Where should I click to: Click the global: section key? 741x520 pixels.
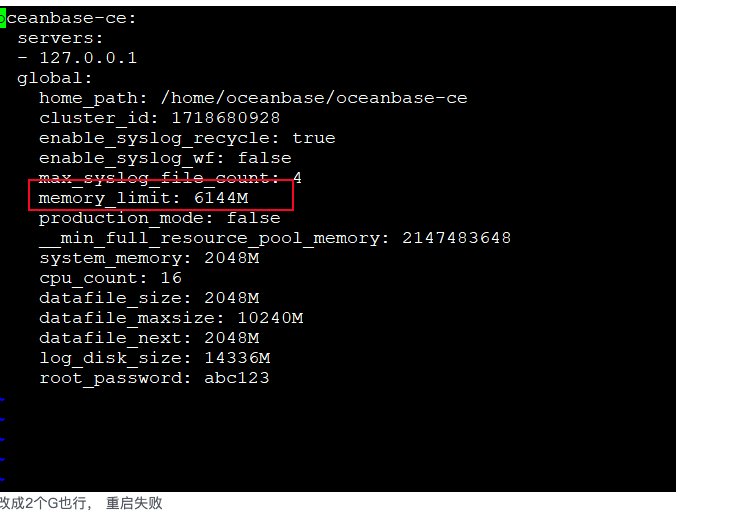point(54,78)
